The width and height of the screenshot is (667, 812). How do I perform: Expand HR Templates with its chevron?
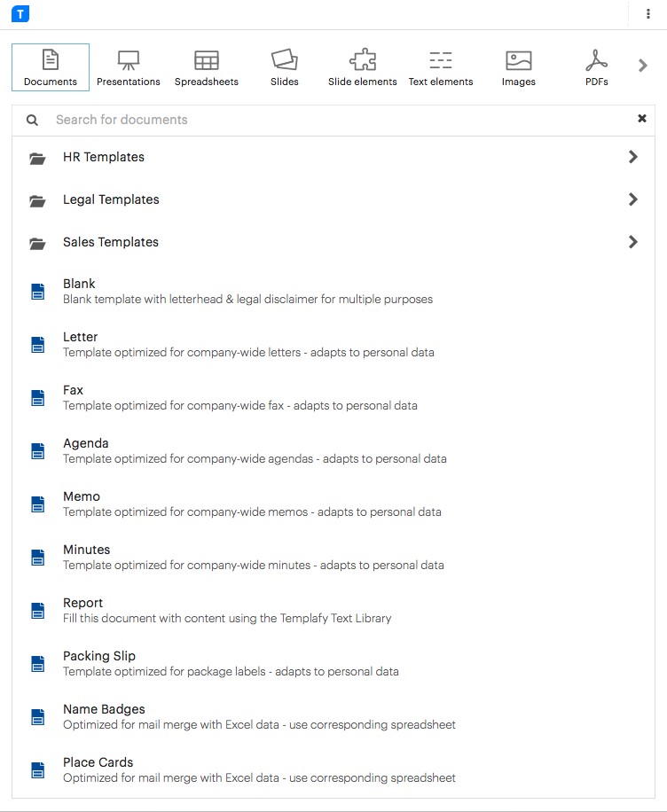[632, 157]
